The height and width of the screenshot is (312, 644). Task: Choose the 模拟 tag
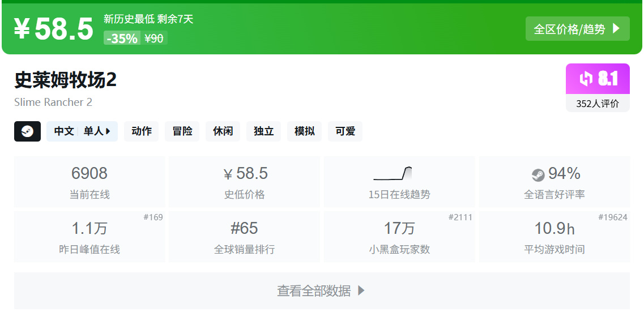(x=305, y=131)
